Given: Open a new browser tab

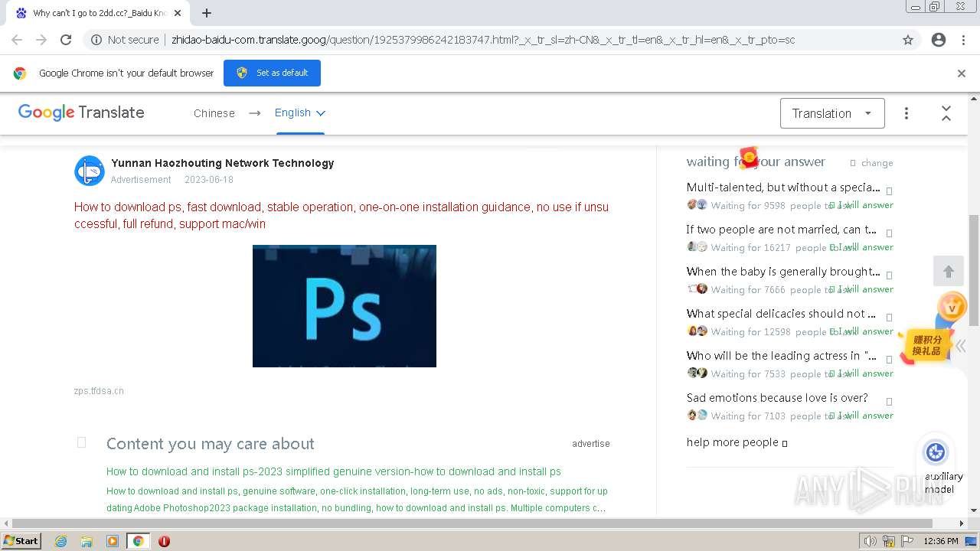Looking at the screenshot, I should pos(207,13).
